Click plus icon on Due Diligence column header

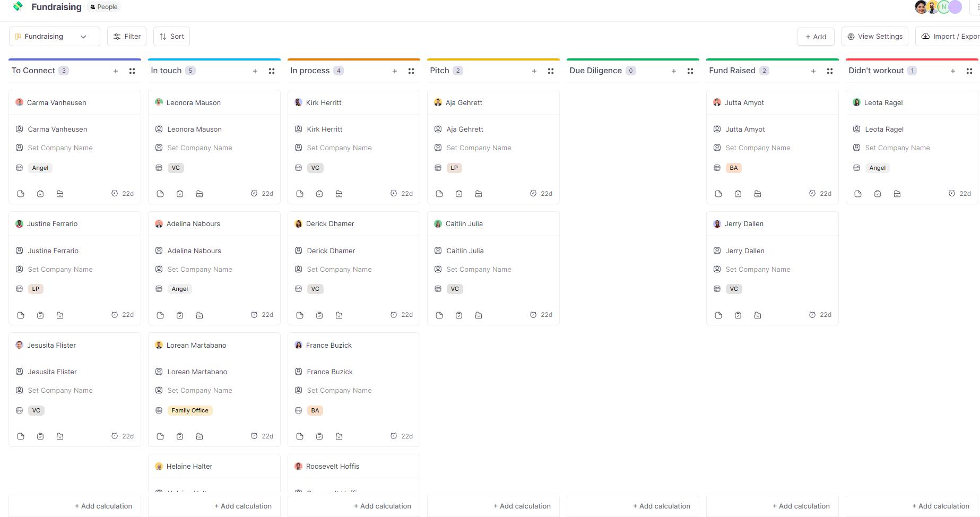pyautogui.click(x=673, y=71)
